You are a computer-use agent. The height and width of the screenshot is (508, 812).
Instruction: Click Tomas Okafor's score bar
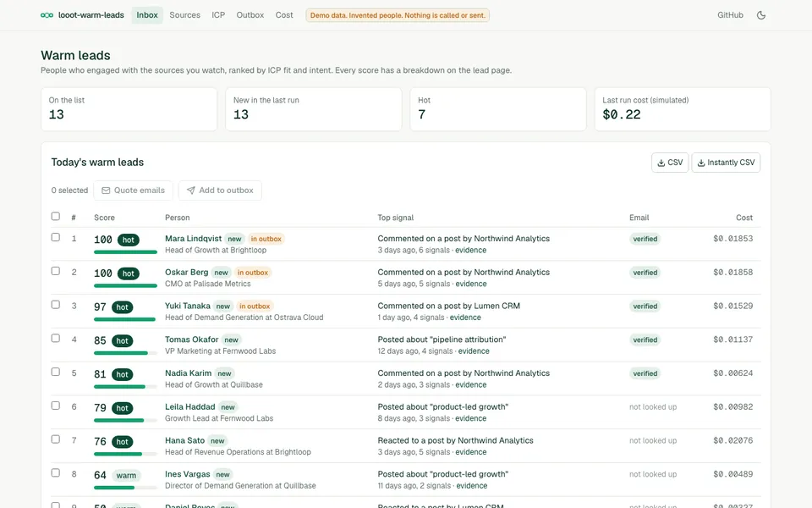coord(125,353)
